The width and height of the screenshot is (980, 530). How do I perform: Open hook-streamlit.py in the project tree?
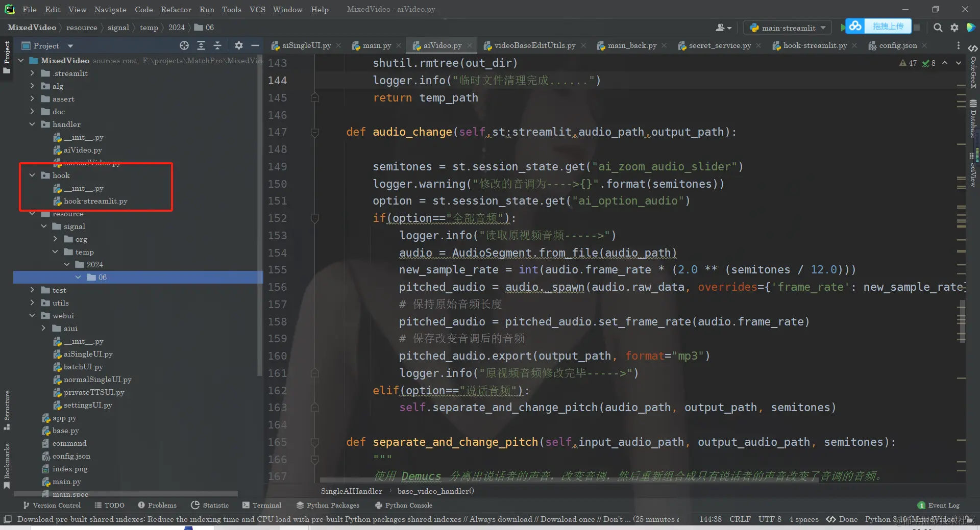point(95,201)
